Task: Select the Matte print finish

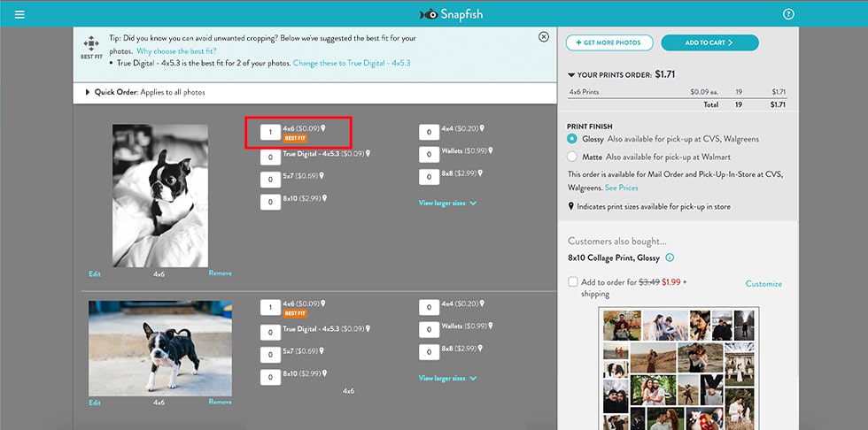Action: 572,157
